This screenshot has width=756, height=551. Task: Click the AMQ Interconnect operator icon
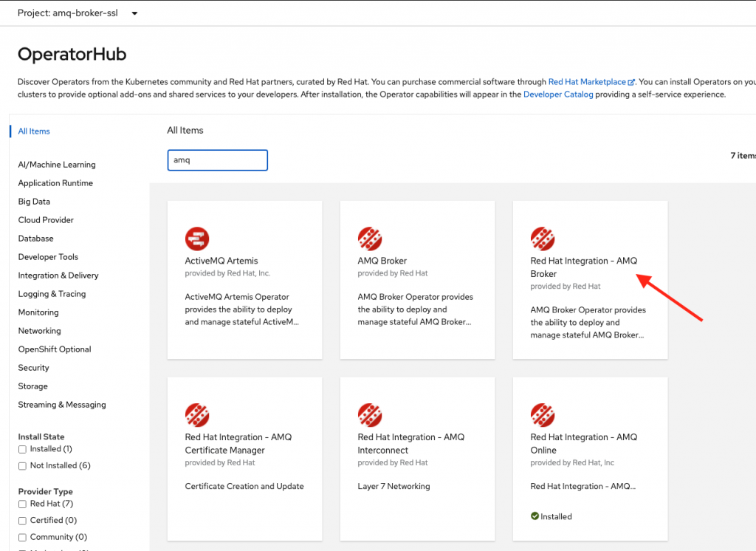coord(370,415)
